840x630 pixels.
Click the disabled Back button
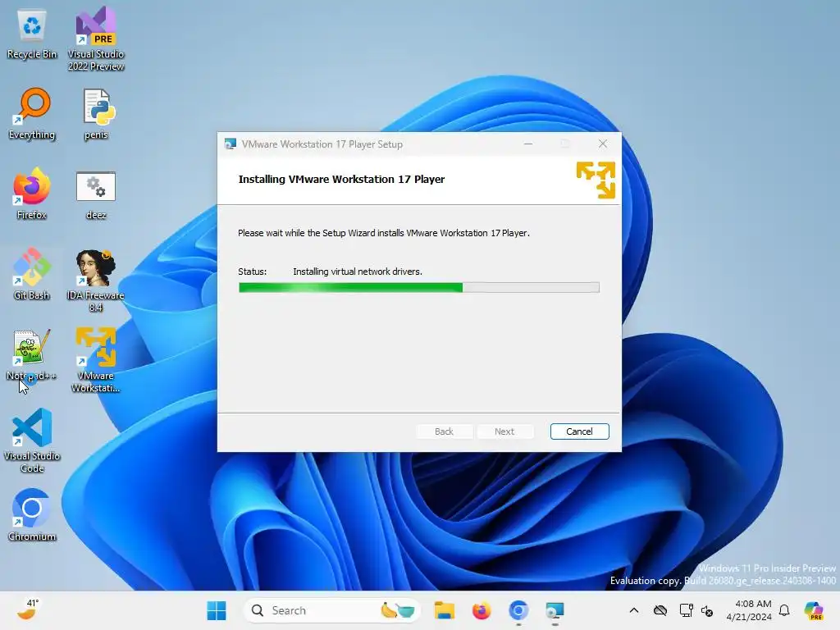coord(444,431)
